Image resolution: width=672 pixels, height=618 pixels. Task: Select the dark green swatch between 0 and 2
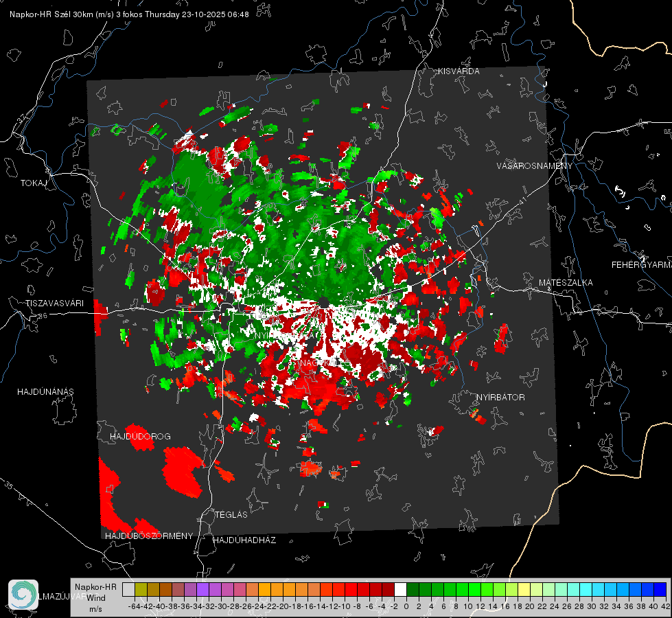[x=413, y=590]
